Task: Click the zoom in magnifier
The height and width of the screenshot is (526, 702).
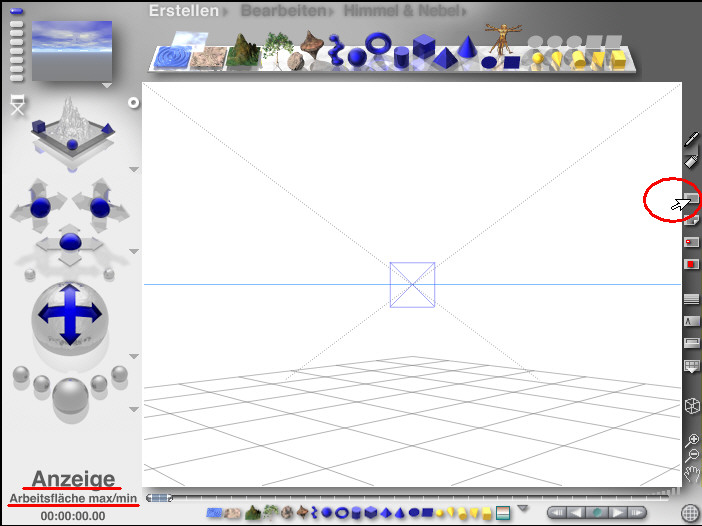Action: point(692,440)
